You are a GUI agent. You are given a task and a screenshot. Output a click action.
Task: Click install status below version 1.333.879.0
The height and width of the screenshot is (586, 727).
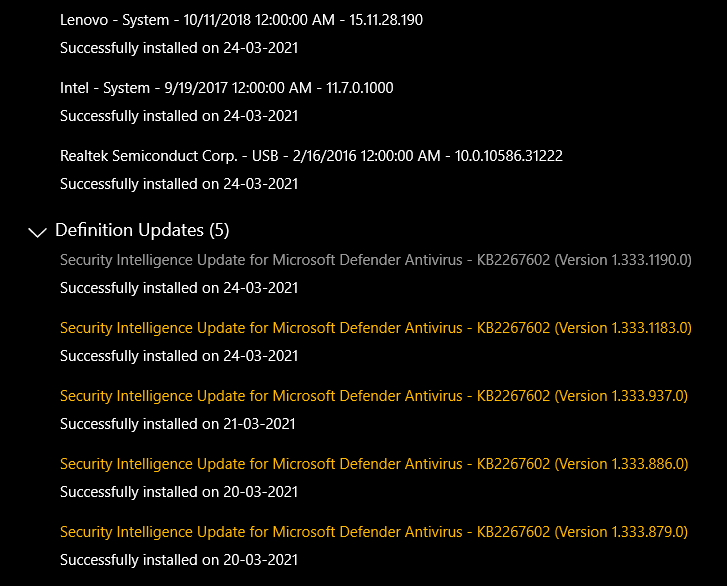[x=179, y=560]
